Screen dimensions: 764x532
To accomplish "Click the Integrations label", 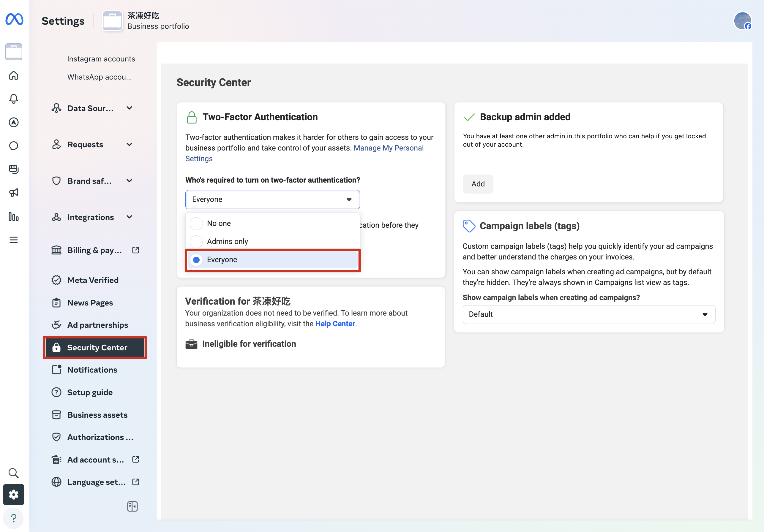I will coord(91,217).
